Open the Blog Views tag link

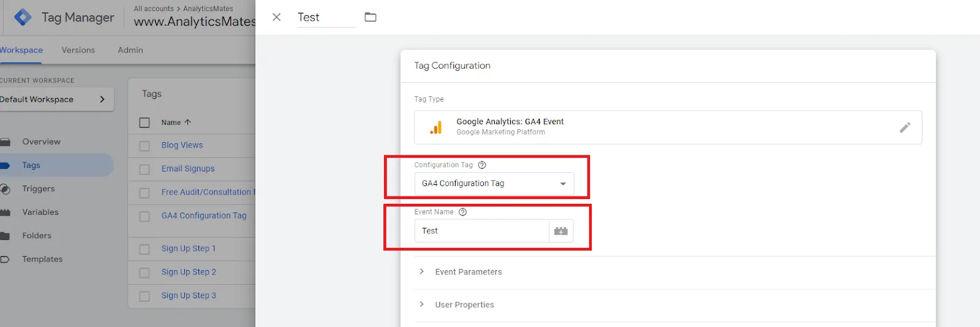point(182,145)
